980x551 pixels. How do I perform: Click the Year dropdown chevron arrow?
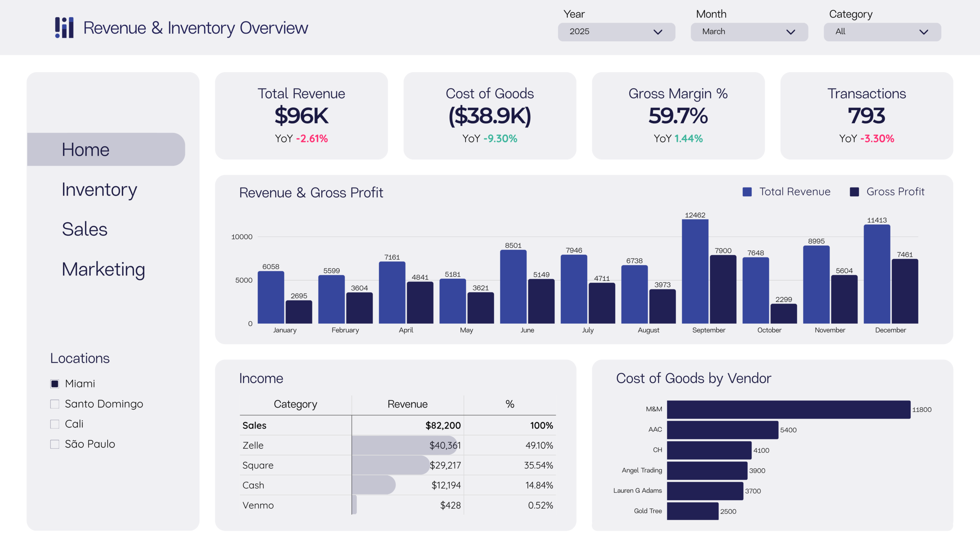tap(658, 32)
